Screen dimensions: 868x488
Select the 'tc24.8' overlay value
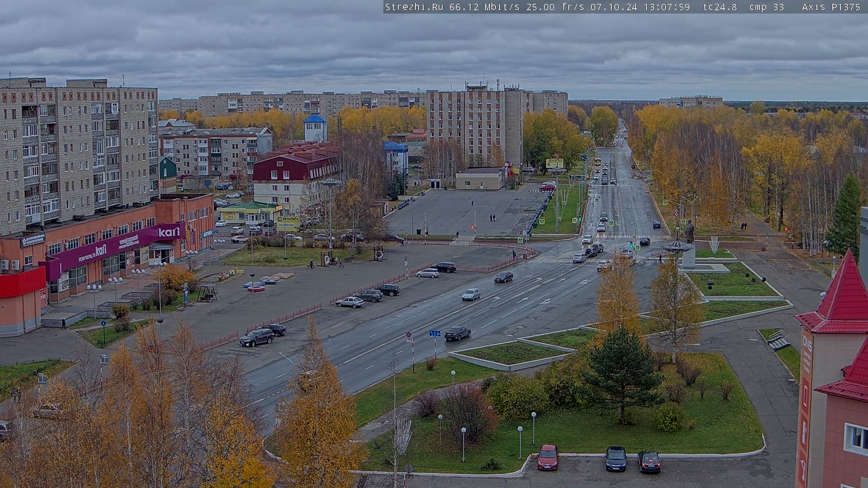(x=720, y=7)
